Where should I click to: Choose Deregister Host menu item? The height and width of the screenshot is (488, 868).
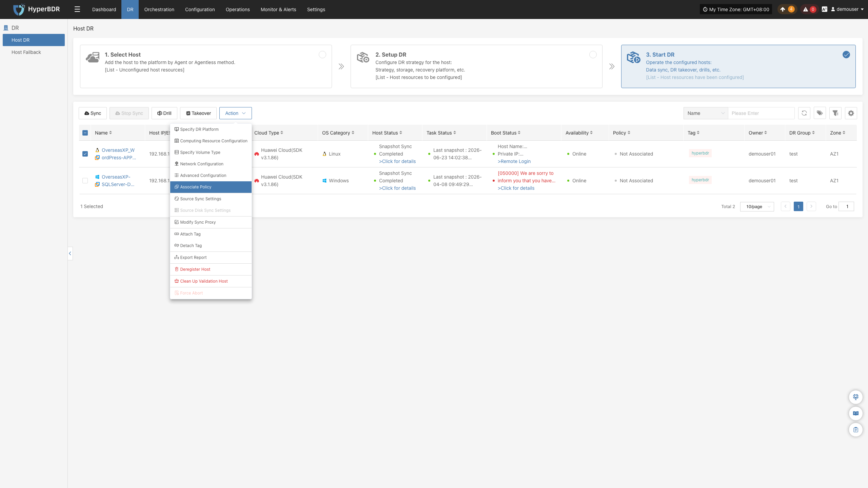[x=211, y=269]
